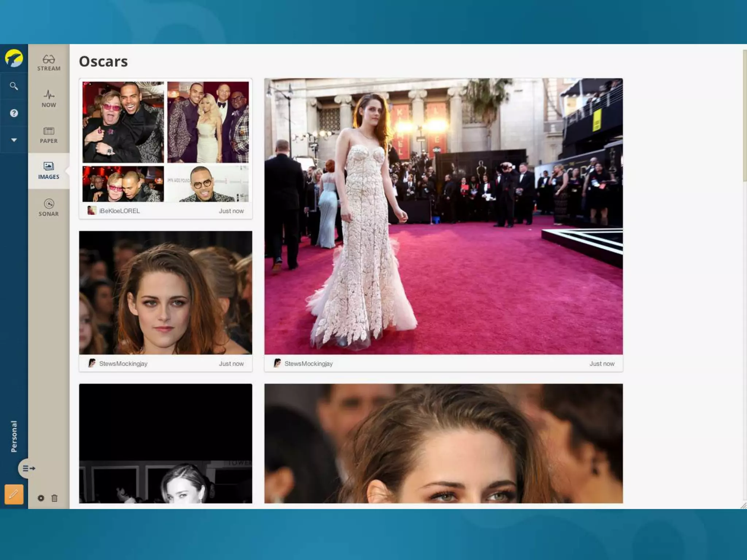Open the search magnifier icon
Image resolution: width=747 pixels, height=560 pixels.
[x=14, y=86]
